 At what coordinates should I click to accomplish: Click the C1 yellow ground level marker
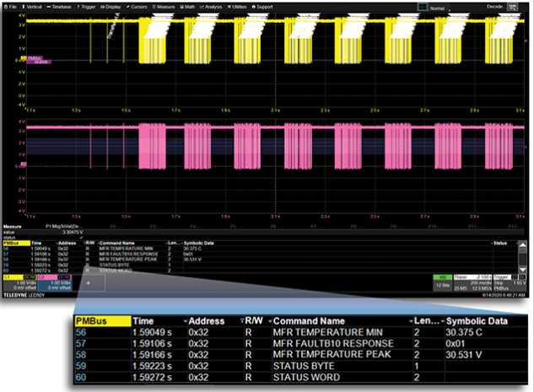point(23,59)
